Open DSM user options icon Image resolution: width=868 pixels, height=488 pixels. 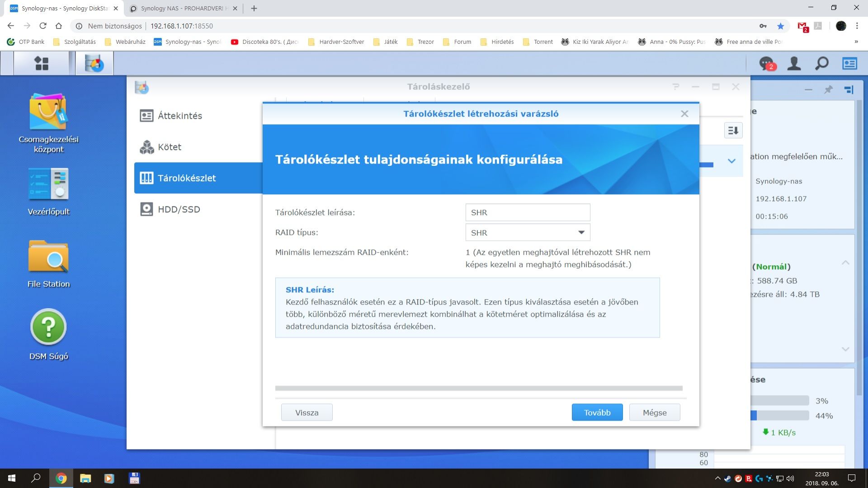794,64
